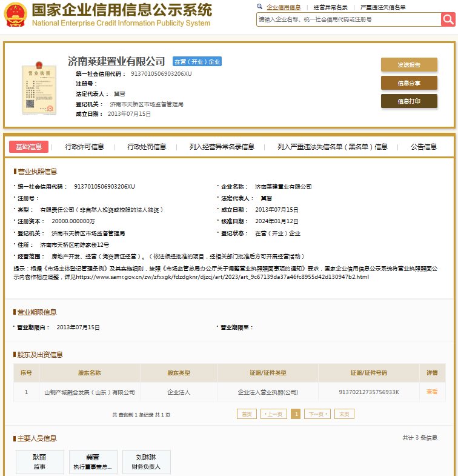Open the 行政许可信息 tab
This screenshot has width=458, height=476.
(x=85, y=147)
